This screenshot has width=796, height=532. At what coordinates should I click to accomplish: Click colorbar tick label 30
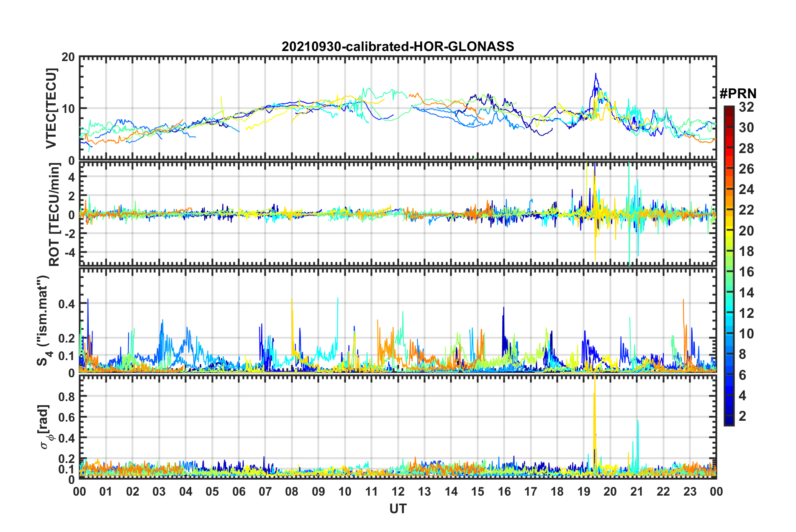click(746, 128)
